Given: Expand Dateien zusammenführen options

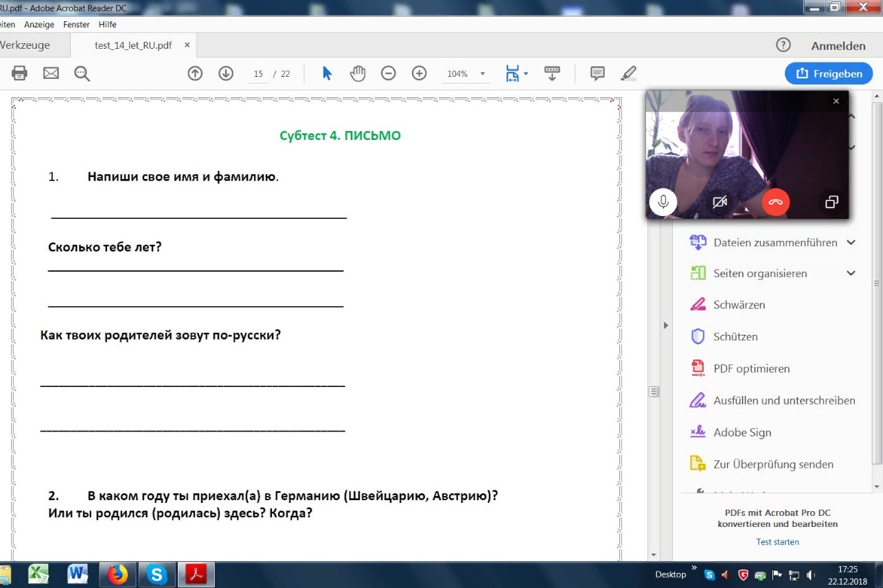Looking at the screenshot, I should click(x=851, y=242).
